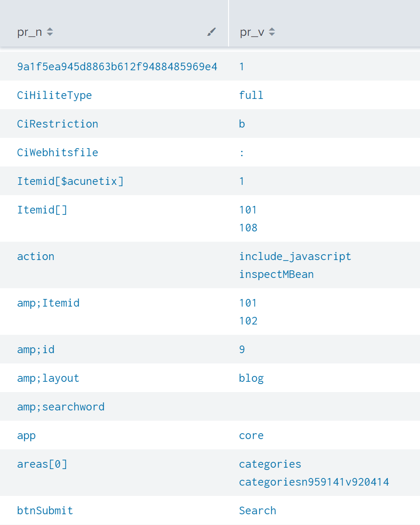Viewport: 420px width, 525px height.
Task: Sort by the pr_v column arrows
Action: click(272, 32)
